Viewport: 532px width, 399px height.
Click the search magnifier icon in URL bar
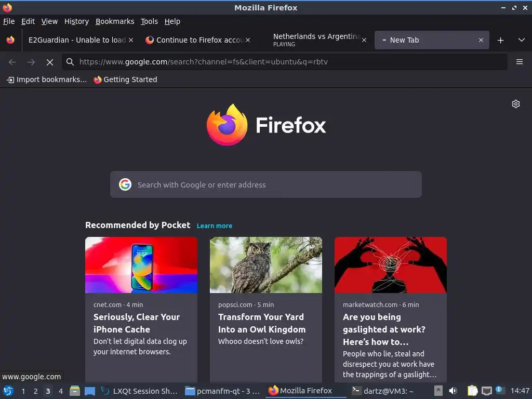(70, 62)
